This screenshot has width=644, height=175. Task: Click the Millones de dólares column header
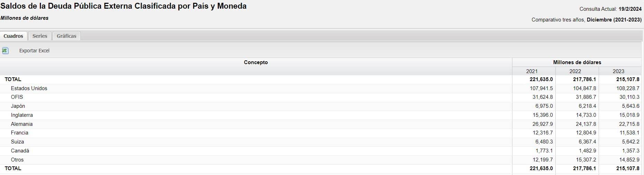pyautogui.click(x=577, y=62)
